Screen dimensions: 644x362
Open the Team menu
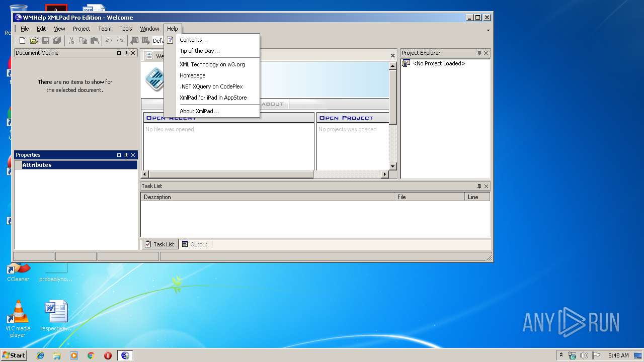105,29
